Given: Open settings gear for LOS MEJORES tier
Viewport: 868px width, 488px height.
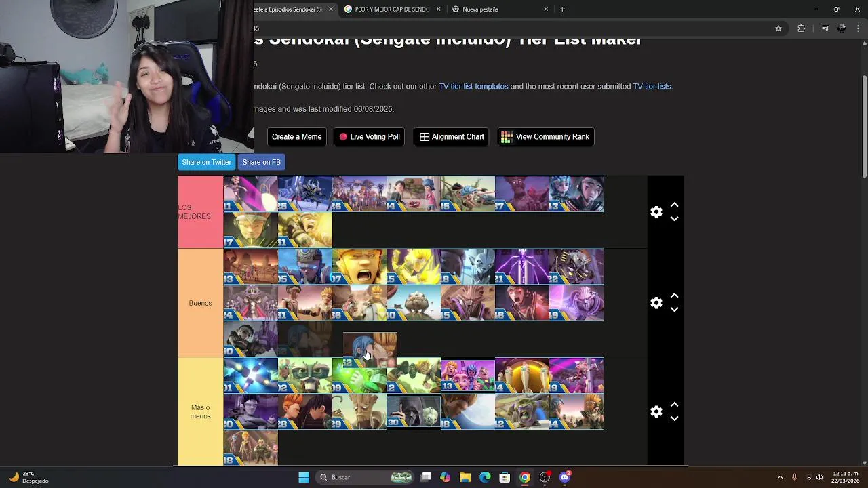Looking at the screenshot, I should pyautogui.click(x=656, y=212).
